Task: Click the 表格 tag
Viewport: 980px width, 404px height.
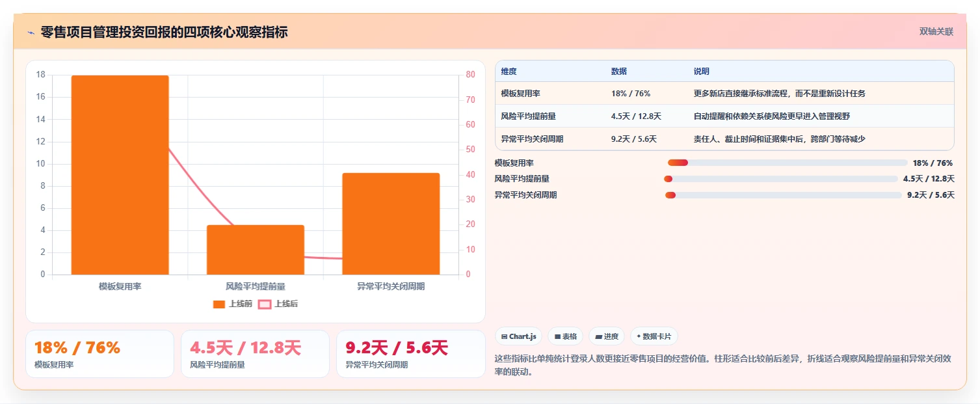Action: tap(566, 336)
